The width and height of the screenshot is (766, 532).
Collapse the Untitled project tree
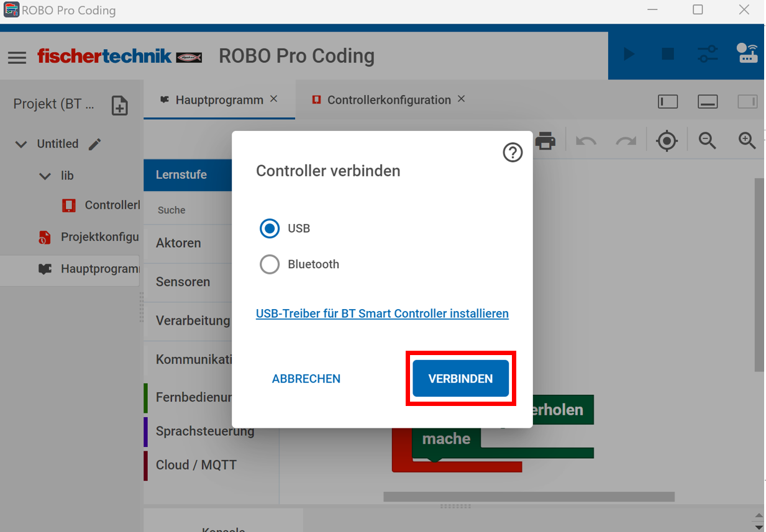tap(21, 144)
